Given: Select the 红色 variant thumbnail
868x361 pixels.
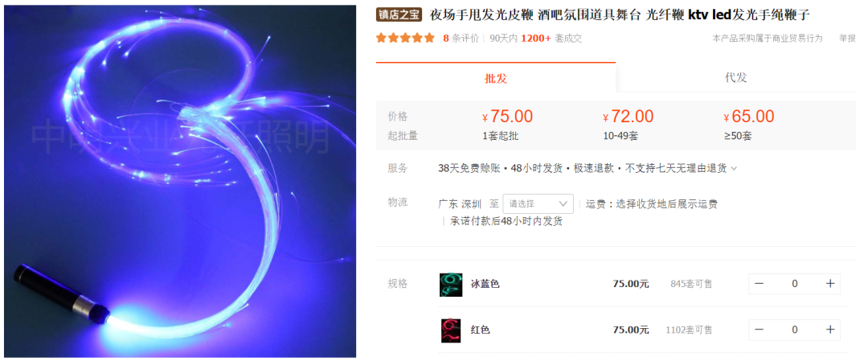Looking at the screenshot, I should coord(451,330).
